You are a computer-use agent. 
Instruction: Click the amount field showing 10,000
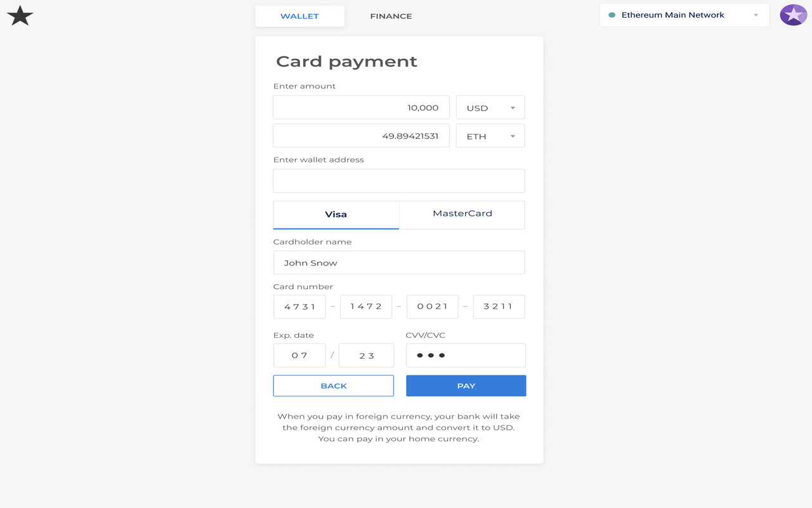click(x=361, y=107)
